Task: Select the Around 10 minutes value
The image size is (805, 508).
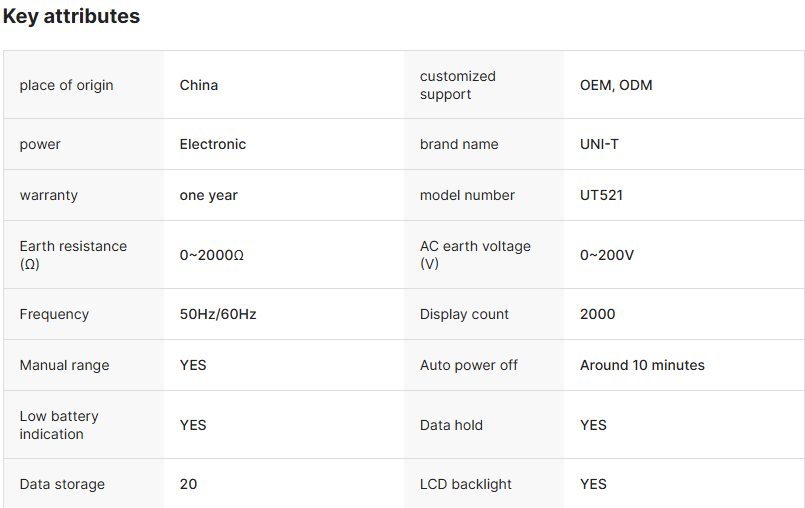Action: 642,365
